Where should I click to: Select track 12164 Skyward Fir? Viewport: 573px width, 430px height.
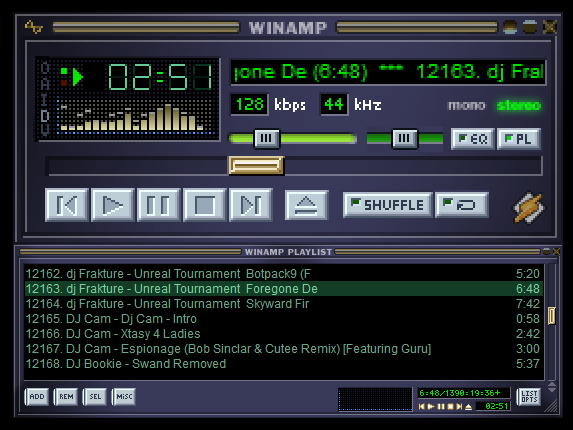click(x=283, y=304)
